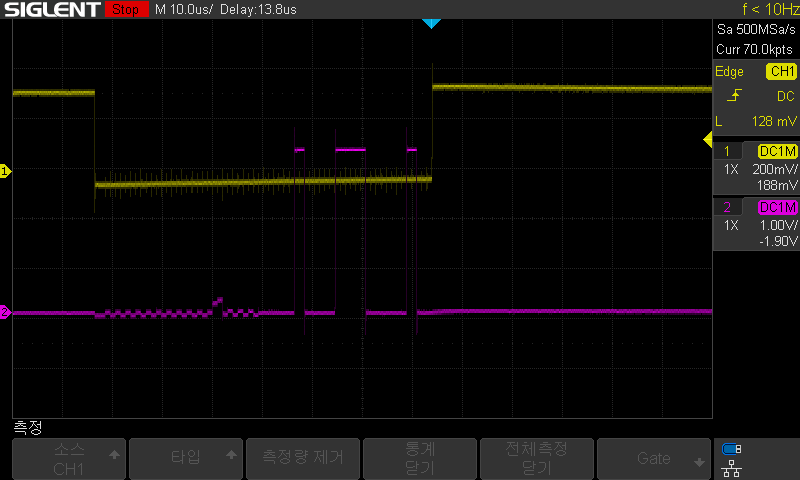800x480 pixels.
Task: Open the 타입 measurement type menu
Action: tap(186, 459)
